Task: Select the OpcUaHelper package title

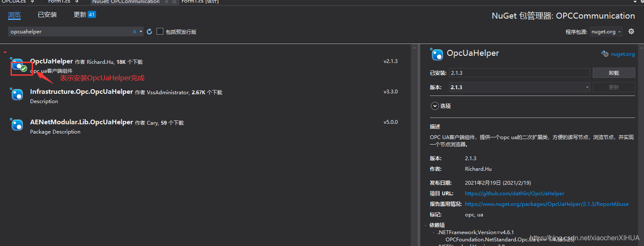Action: [52, 61]
